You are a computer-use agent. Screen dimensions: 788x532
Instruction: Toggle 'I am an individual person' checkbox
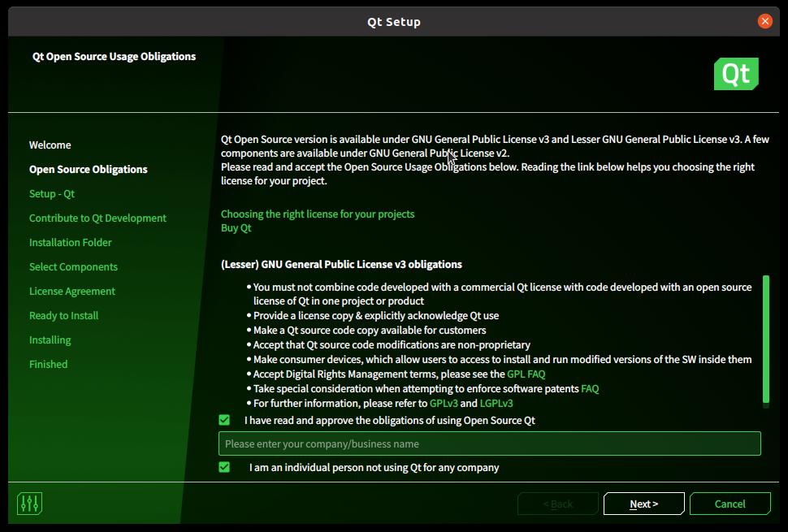pos(224,467)
